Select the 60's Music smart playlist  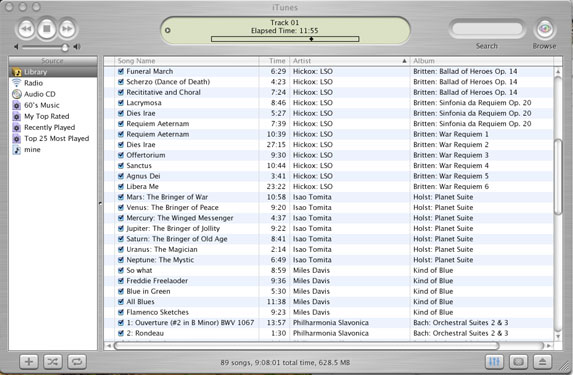pos(53,105)
